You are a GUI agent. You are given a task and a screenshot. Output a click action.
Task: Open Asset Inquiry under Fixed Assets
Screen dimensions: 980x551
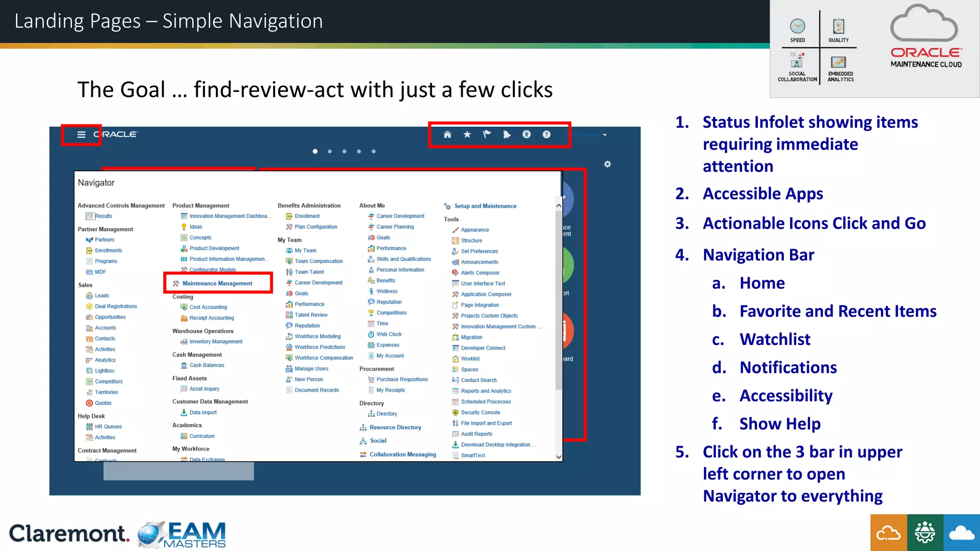pos(204,389)
